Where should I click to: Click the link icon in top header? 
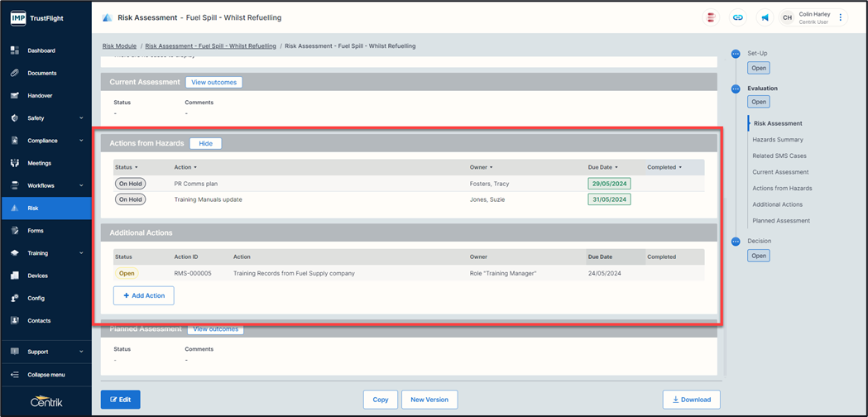pyautogui.click(x=737, y=17)
